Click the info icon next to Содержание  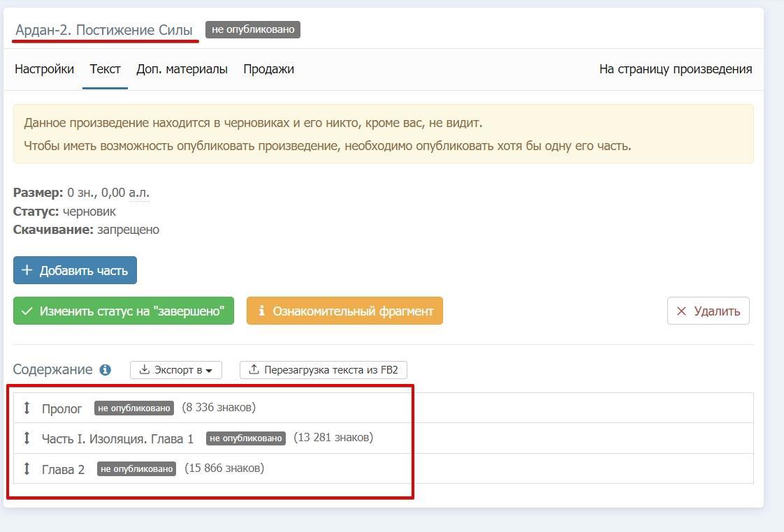coord(105,370)
